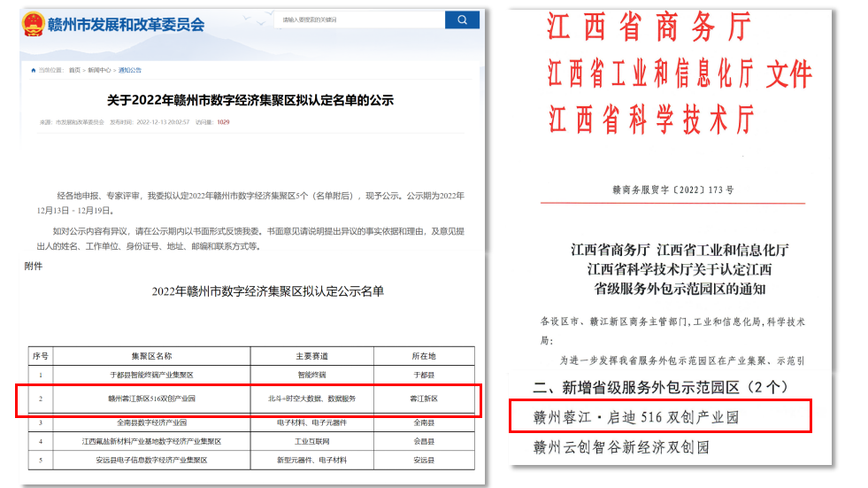Click the line starting 为进一步发挥我省服务外包示范园区
Image resolution: width=868 pixels, height=488 pixels.
[x=682, y=360]
